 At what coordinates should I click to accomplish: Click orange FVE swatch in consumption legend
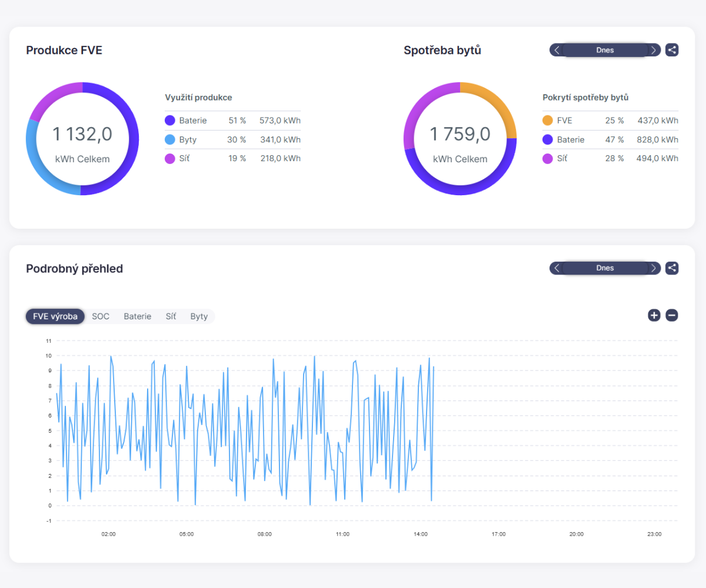pos(548,121)
